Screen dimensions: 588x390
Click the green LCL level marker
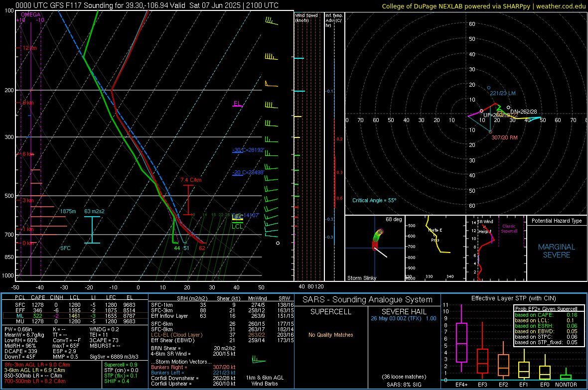pos(237,226)
